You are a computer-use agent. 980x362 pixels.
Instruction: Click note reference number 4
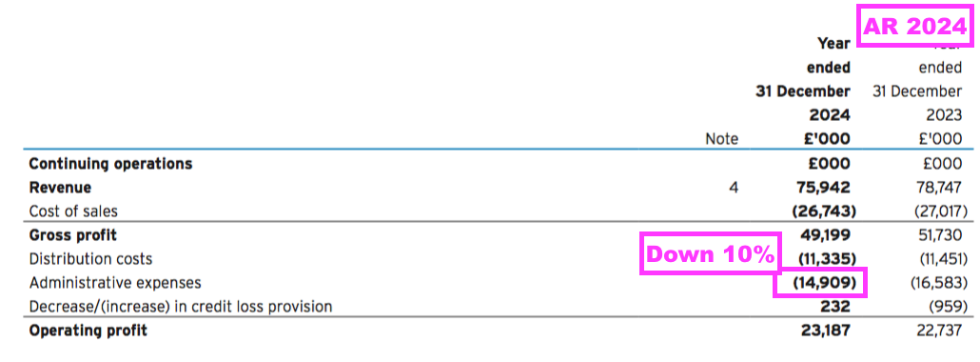[x=733, y=188]
